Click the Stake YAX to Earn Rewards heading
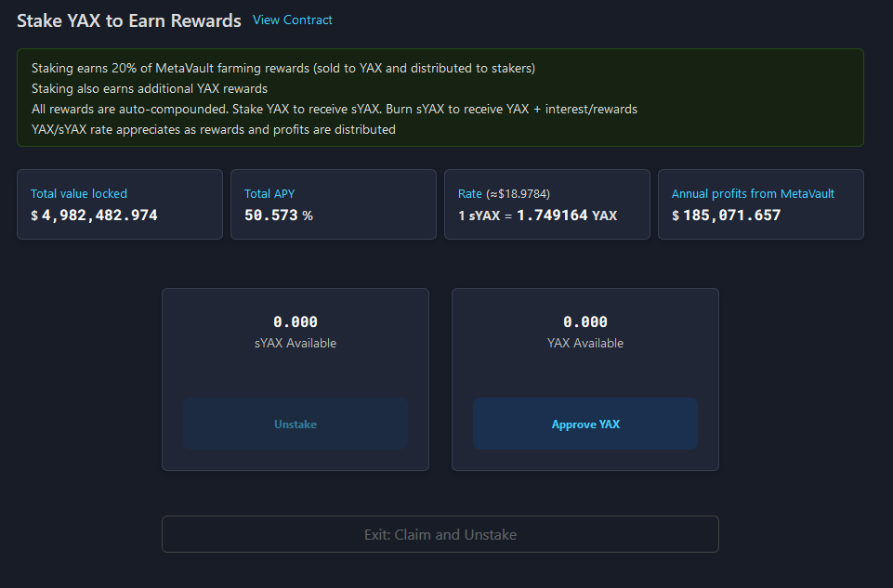Image resolution: width=893 pixels, height=588 pixels. point(129,20)
